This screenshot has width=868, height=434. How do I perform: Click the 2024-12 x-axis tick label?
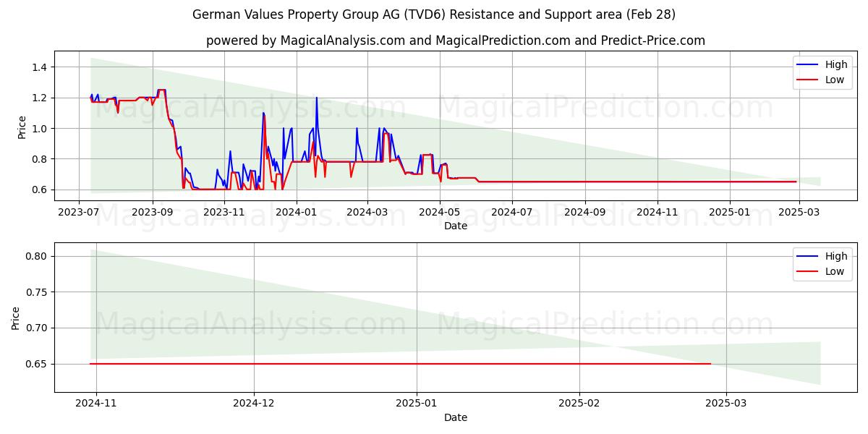pos(255,404)
